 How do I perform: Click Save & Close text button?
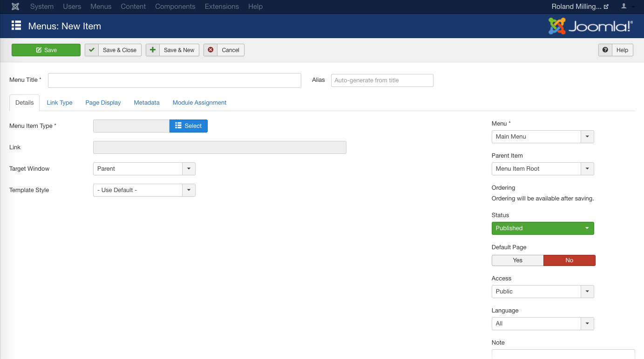pyautogui.click(x=120, y=50)
